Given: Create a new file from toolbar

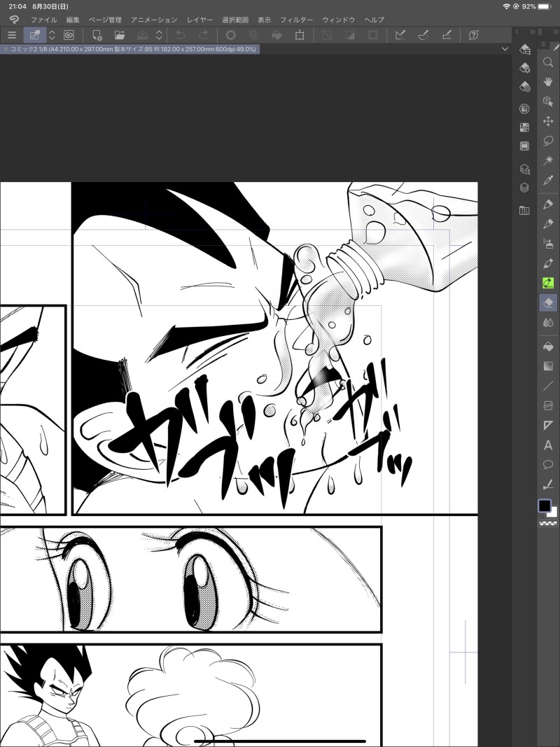Looking at the screenshot, I should 97,35.
